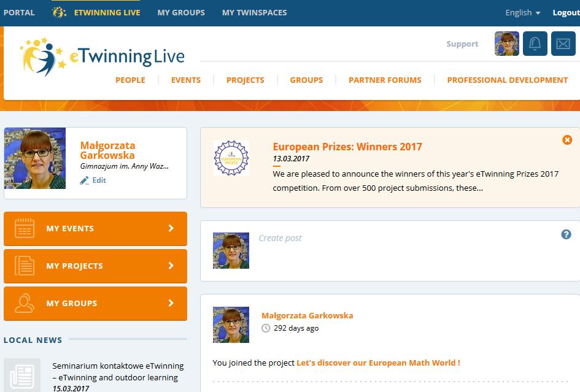580x392 pixels.
Task: Click the My Groups people icon
Action: tap(25, 303)
